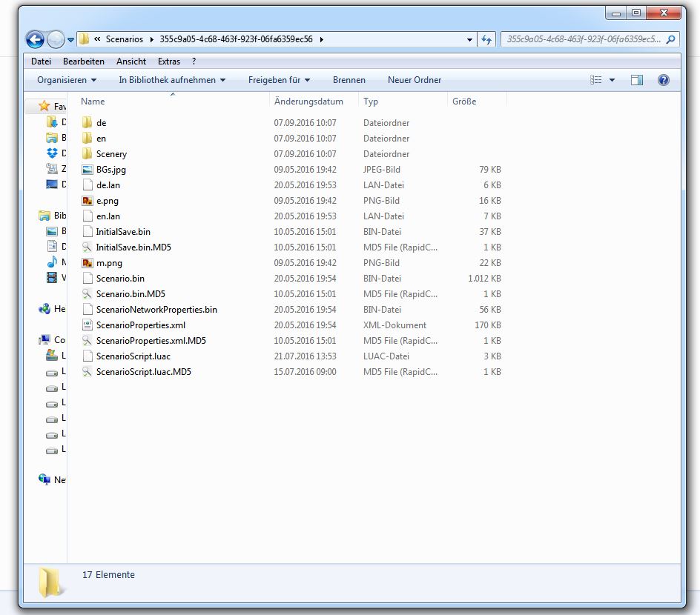
Task: Open the ? help menu
Action: pos(194,61)
